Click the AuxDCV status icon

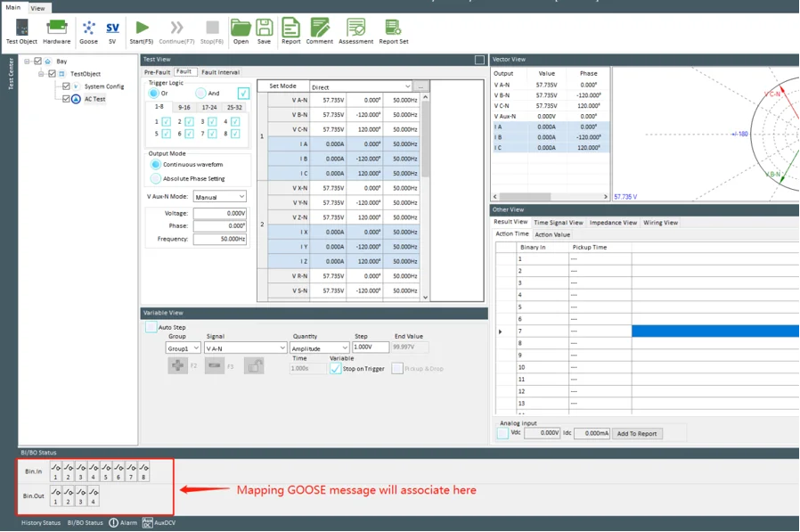click(x=148, y=523)
